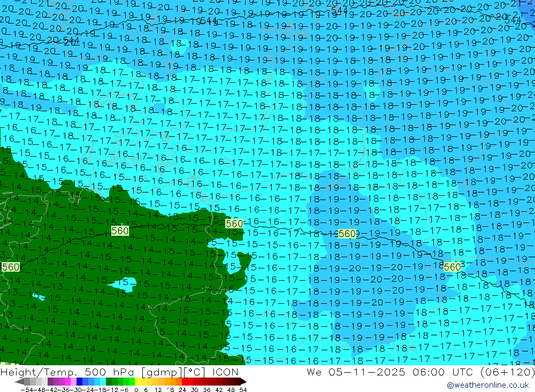Click the dark red arrow end of the color bar

(x=243, y=382)
